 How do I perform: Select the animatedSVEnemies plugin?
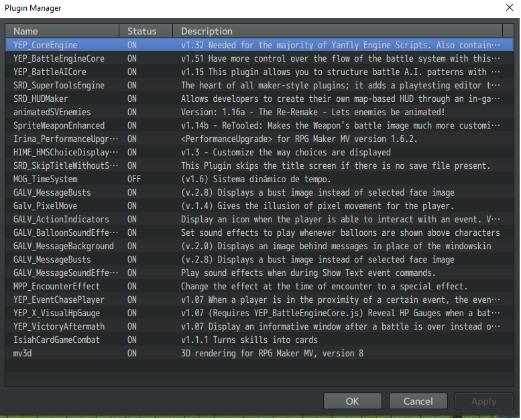(259, 112)
